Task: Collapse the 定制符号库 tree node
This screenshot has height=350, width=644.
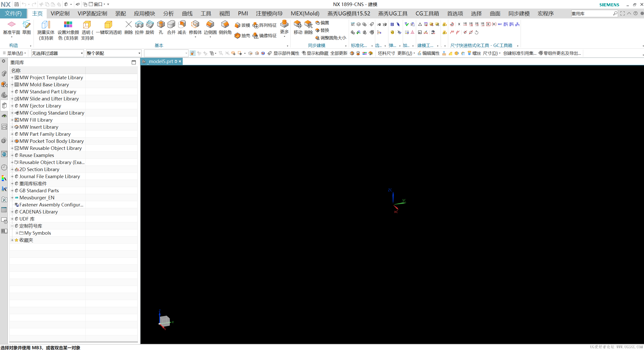Action: (12, 226)
